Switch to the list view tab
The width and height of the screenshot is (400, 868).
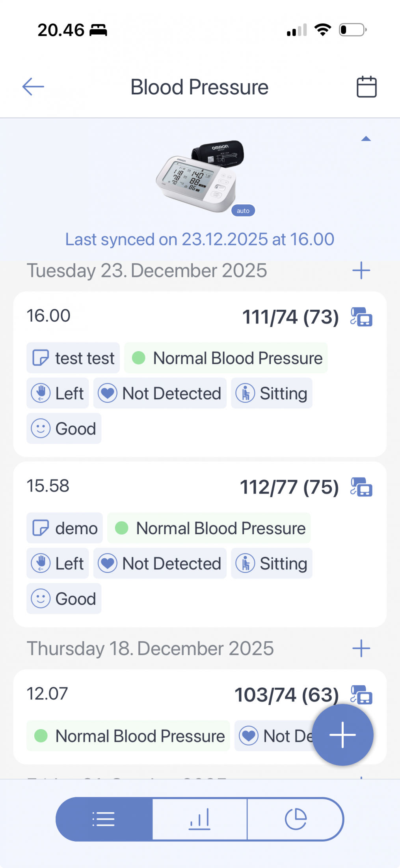(x=104, y=819)
